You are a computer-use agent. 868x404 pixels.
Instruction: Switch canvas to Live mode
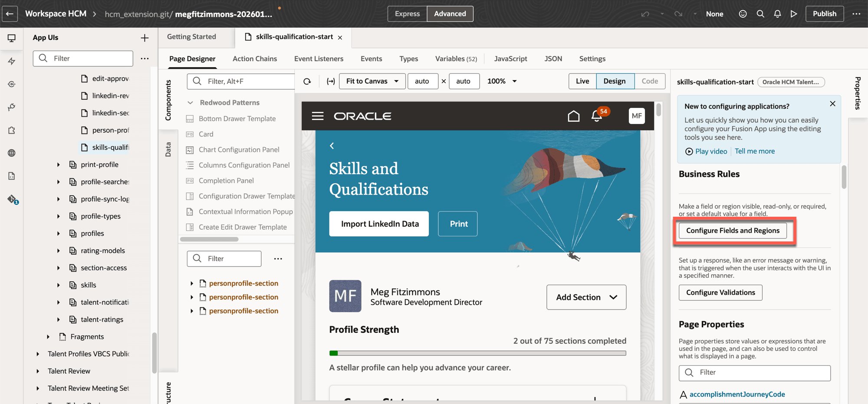(582, 81)
